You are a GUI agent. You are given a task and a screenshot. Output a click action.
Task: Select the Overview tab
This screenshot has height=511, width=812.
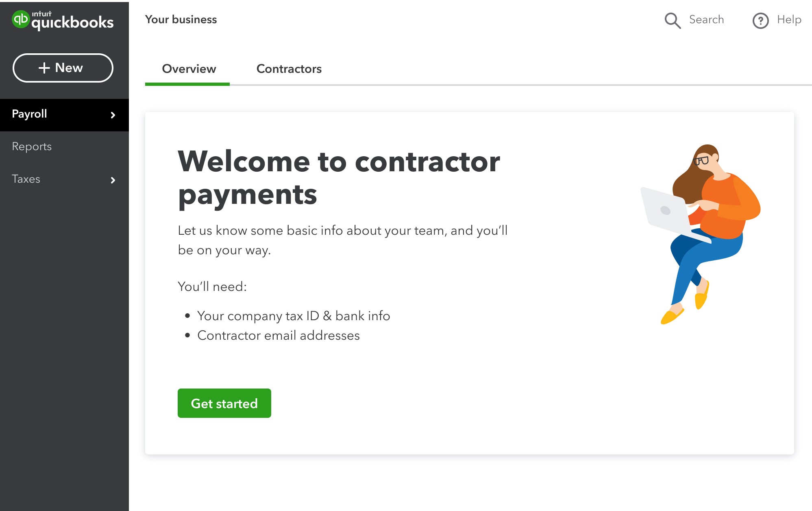pos(189,69)
